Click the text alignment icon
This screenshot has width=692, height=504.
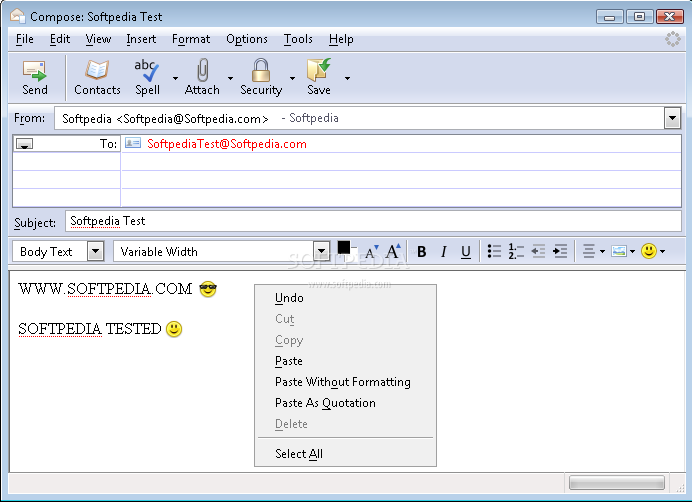coord(589,251)
